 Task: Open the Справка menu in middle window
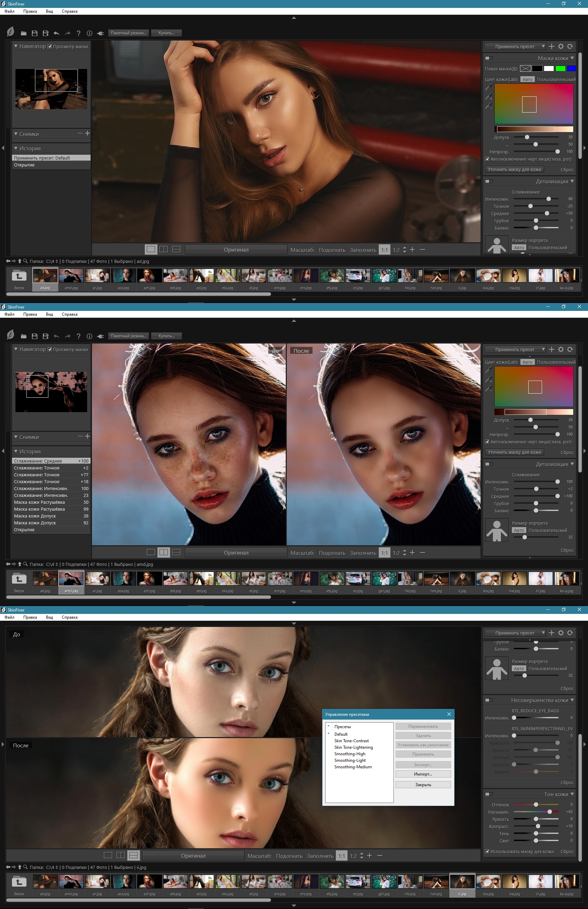click(70, 314)
